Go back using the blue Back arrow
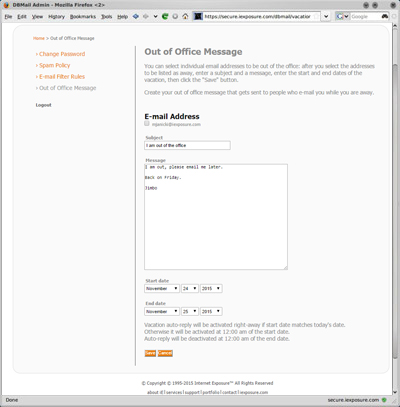The height and width of the screenshot is (407, 400). 136,16
